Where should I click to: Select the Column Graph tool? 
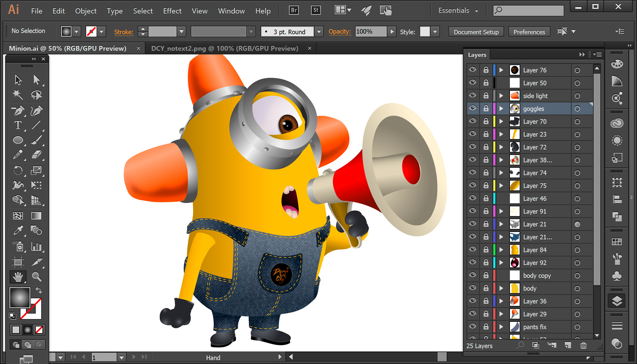(x=36, y=247)
